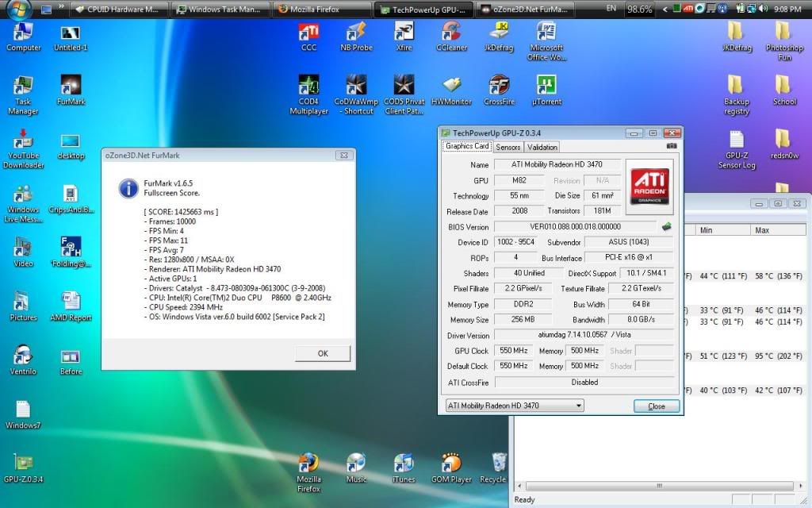Click the Driver Version field in GPU-Z
This screenshot has width=812, height=508.
584,335
